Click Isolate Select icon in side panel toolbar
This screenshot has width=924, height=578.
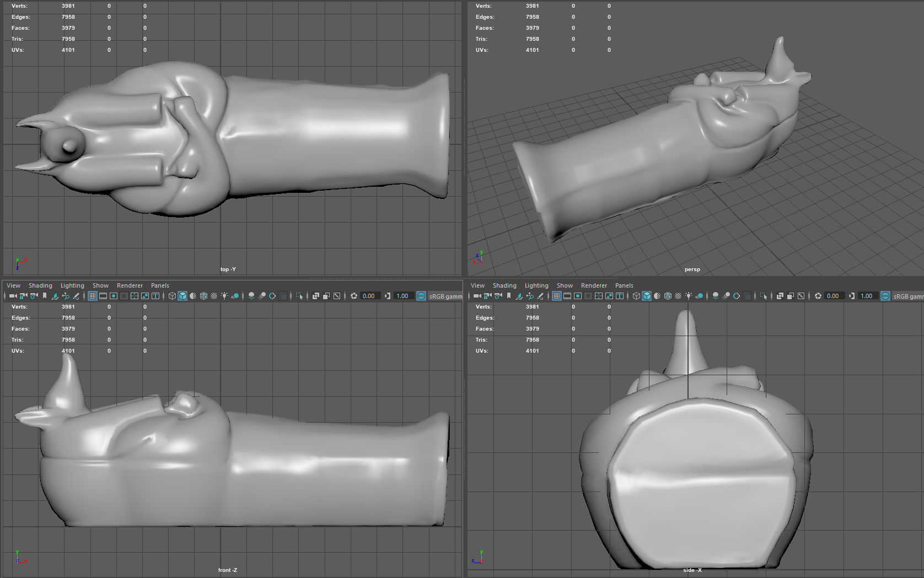pyautogui.click(x=764, y=296)
